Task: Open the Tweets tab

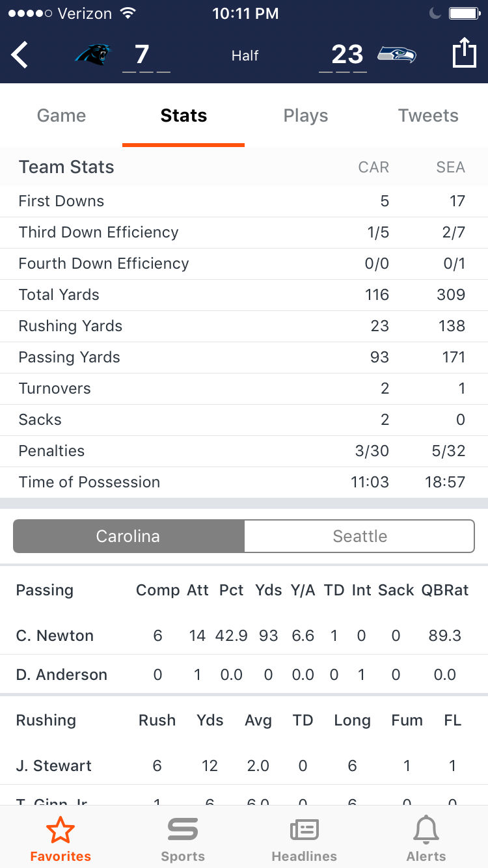Action: click(428, 115)
